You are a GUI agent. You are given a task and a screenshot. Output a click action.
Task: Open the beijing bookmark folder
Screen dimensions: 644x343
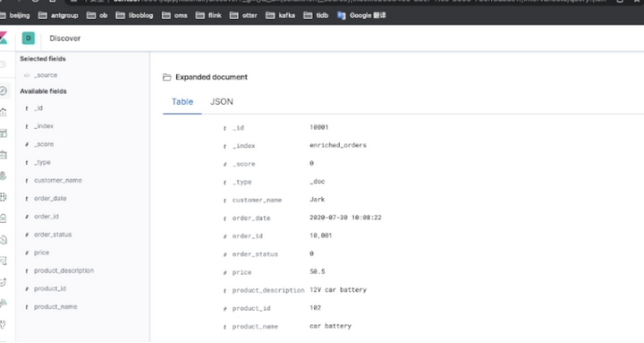[x=15, y=15]
